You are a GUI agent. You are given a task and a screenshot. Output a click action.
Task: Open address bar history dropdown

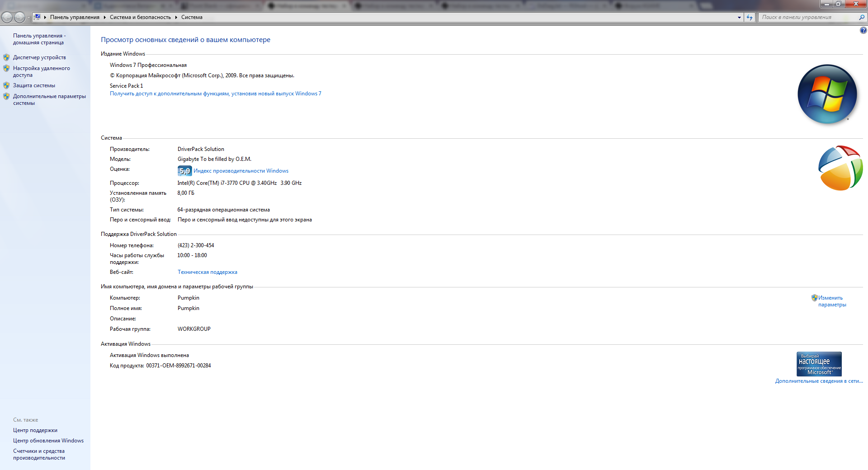[x=739, y=17]
